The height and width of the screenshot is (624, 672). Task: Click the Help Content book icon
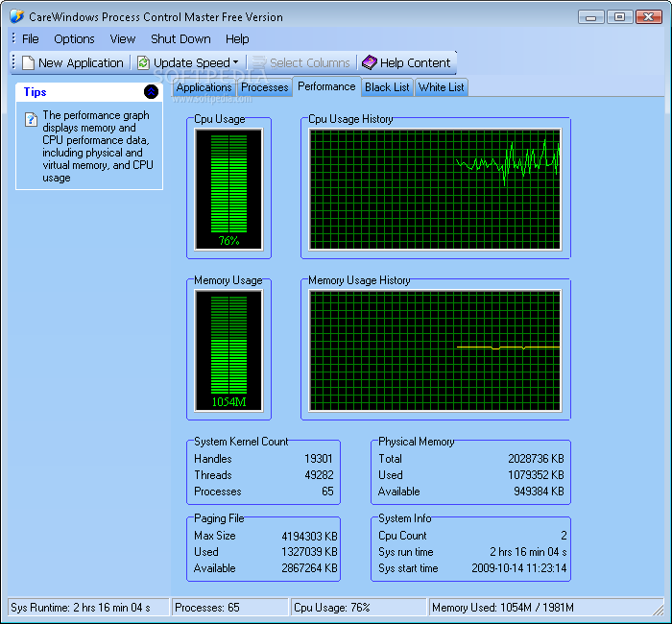coord(369,63)
